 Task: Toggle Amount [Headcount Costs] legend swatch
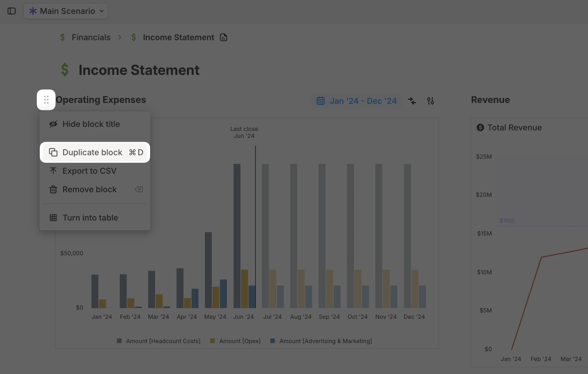click(x=119, y=341)
